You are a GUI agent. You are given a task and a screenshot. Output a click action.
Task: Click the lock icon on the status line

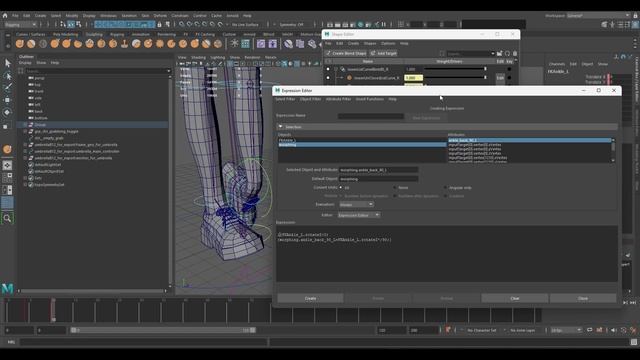160,24
